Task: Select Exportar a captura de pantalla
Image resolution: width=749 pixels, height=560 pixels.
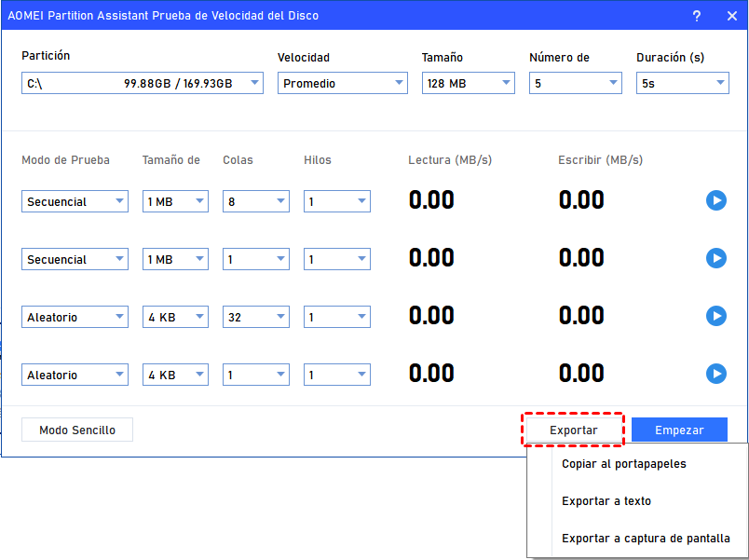Action: coord(646,539)
